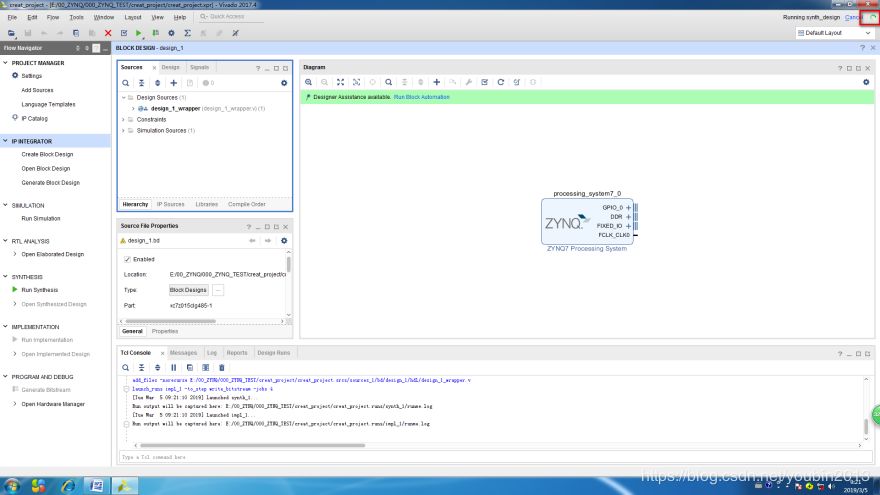Search in the Tcl Console toolbar
Viewport: 880px width, 495px height.
tap(126, 368)
